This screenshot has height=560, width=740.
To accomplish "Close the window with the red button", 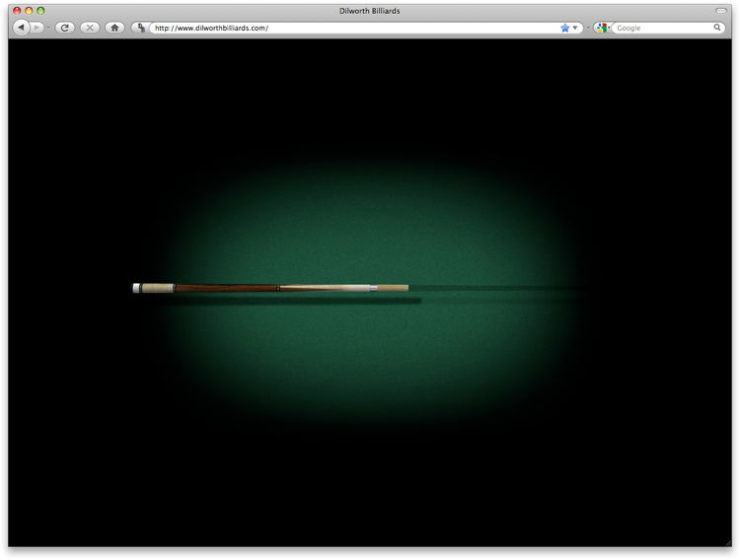I will tap(17, 11).
